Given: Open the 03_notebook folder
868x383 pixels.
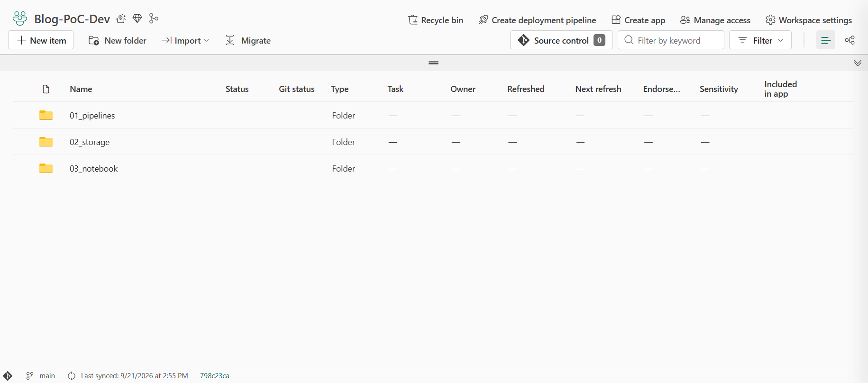Looking at the screenshot, I should pos(94,169).
